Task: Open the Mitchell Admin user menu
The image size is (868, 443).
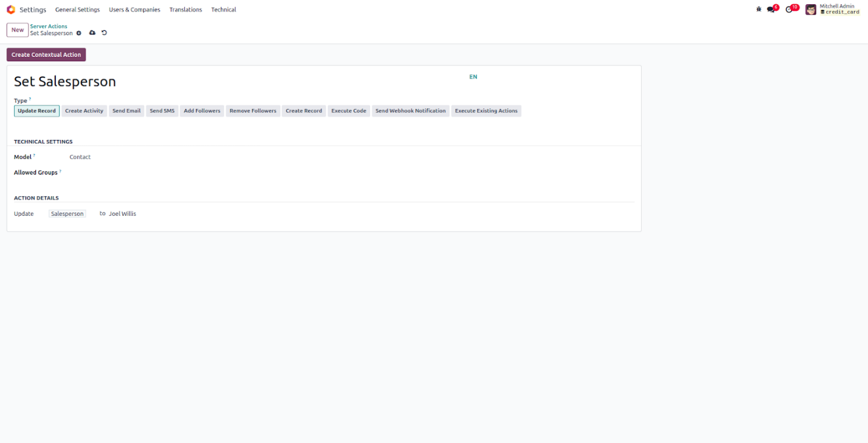Action: coord(832,9)
